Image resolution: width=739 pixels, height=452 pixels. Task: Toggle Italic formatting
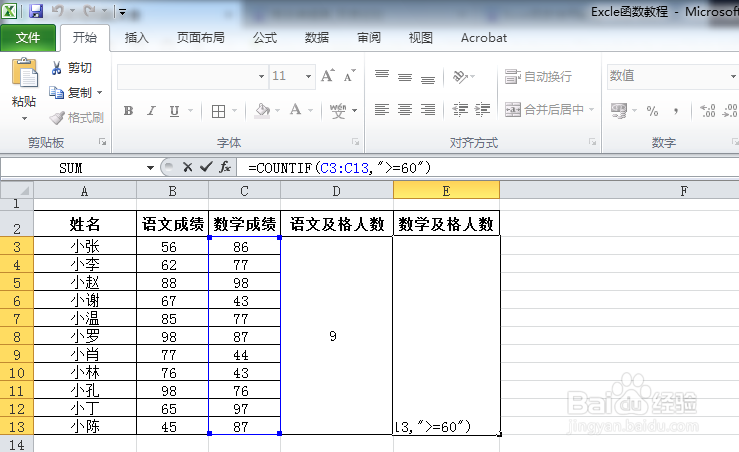151,111
